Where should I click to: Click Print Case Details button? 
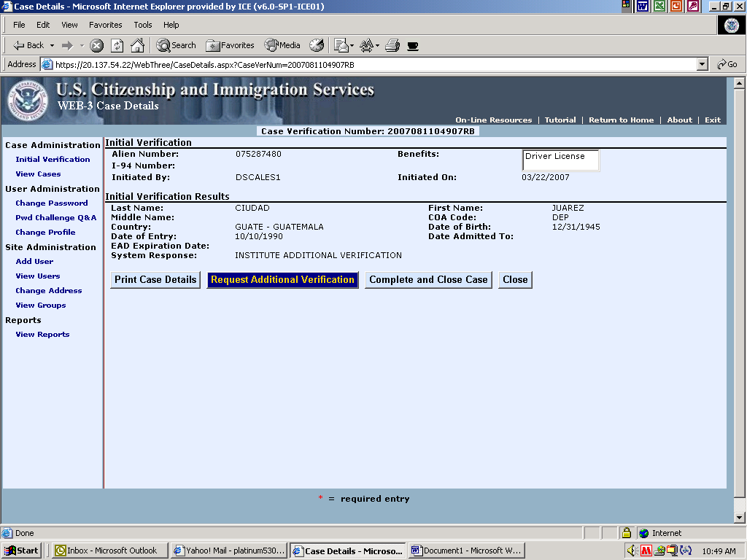click(155, 280)
